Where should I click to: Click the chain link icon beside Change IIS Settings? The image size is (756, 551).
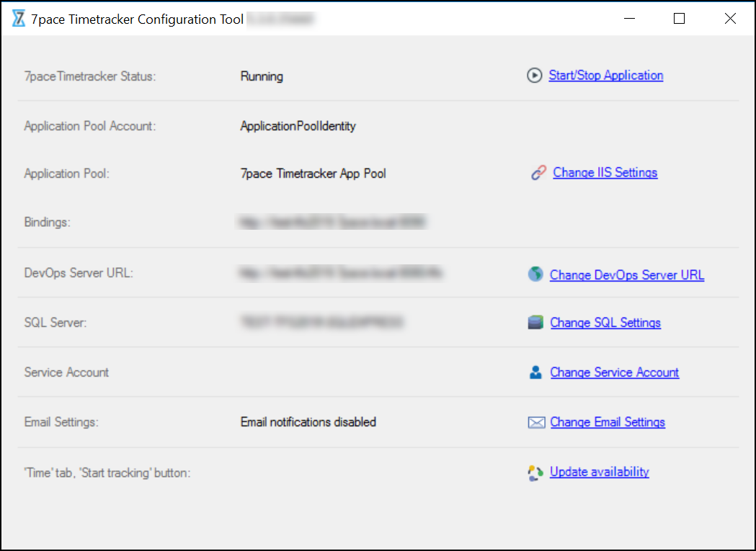point(538,173)
